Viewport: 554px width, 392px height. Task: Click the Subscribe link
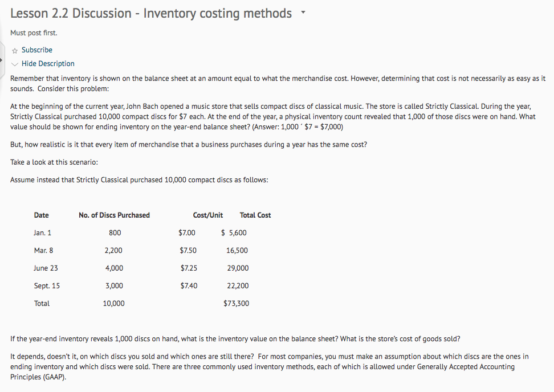point(35,50)
